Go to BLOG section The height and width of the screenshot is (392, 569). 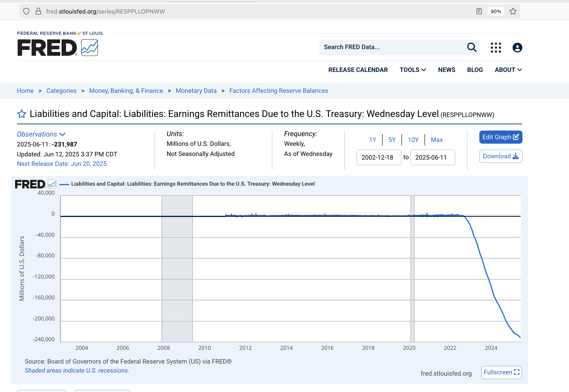click(x=475, y=70)
